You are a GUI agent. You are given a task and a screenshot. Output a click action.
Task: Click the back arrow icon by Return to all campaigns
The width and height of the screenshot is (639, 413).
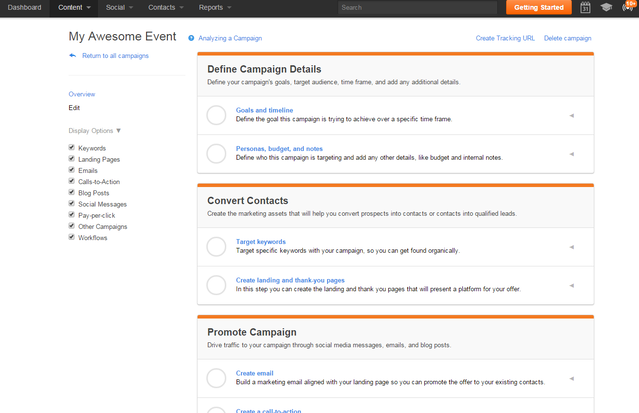click(73, 56)
